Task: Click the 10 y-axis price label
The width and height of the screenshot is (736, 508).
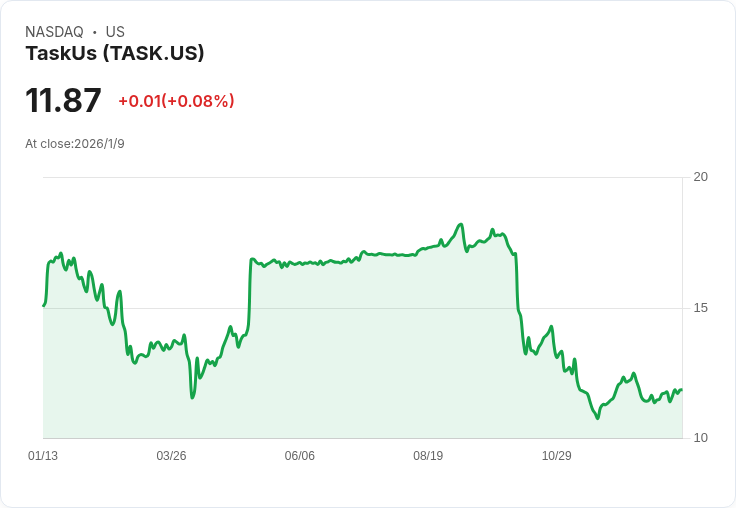Action: click(700, 438)
